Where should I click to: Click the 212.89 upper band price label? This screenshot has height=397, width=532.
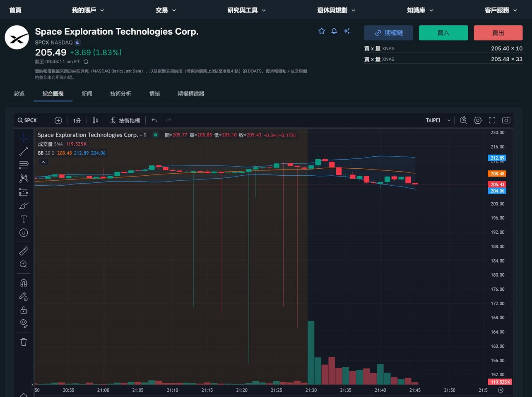point(497,158)
